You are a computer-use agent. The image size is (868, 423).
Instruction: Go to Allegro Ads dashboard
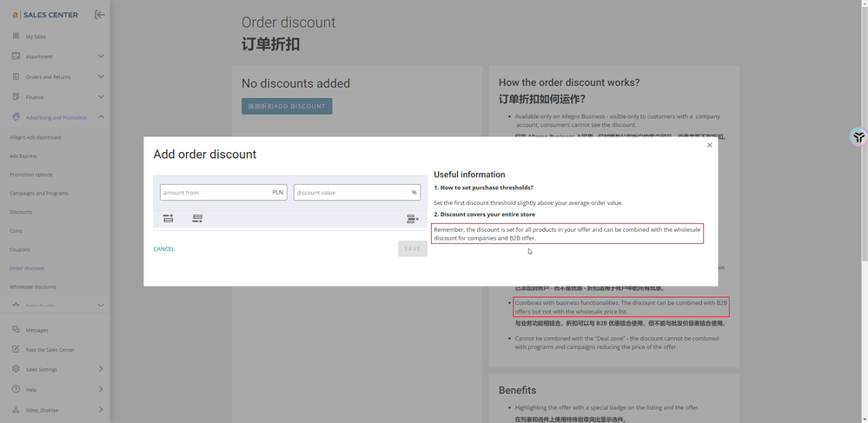[x=36, y=137]
